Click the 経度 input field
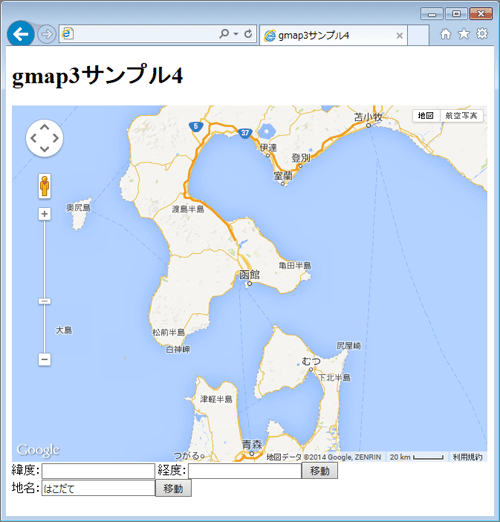Screen dimensions: 500x522 245,471
